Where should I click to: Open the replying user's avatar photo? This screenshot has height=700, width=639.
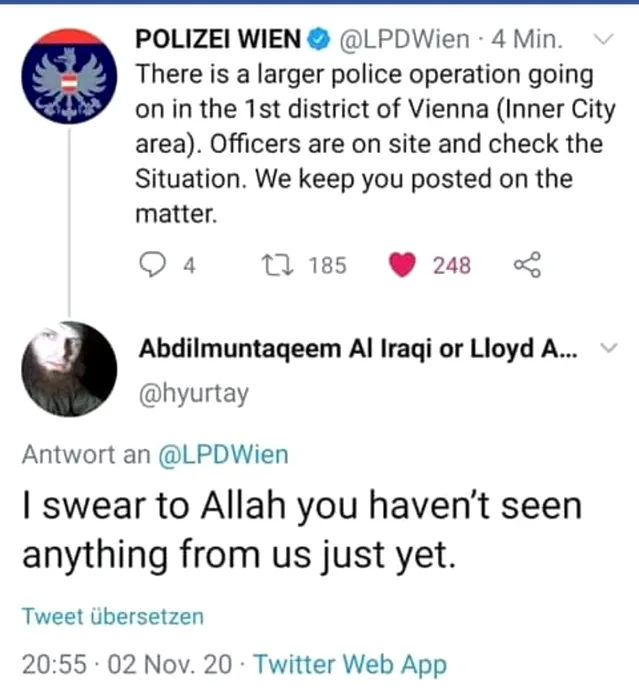[69, 369]
